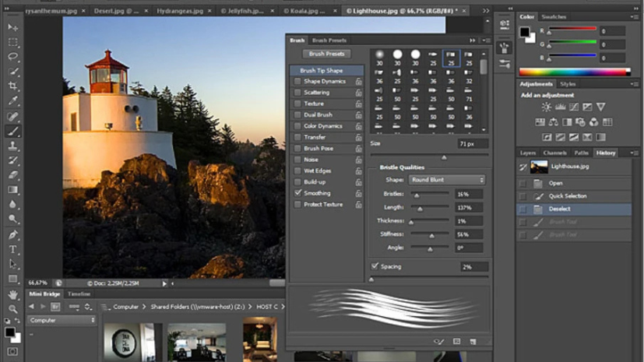Select the Move tool
The height and width of the screenshot is (362, 644).
point(13,27)
